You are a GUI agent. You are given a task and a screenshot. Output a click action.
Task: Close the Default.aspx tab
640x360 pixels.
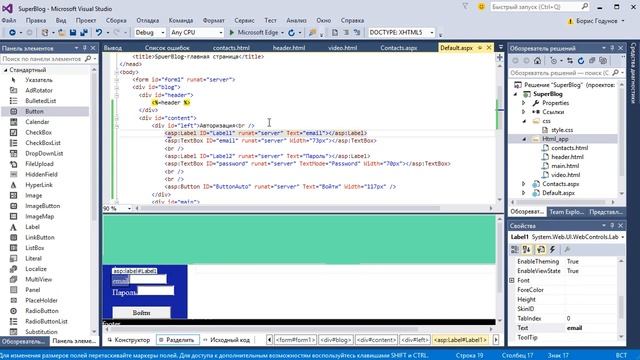(x=489, y=48)
